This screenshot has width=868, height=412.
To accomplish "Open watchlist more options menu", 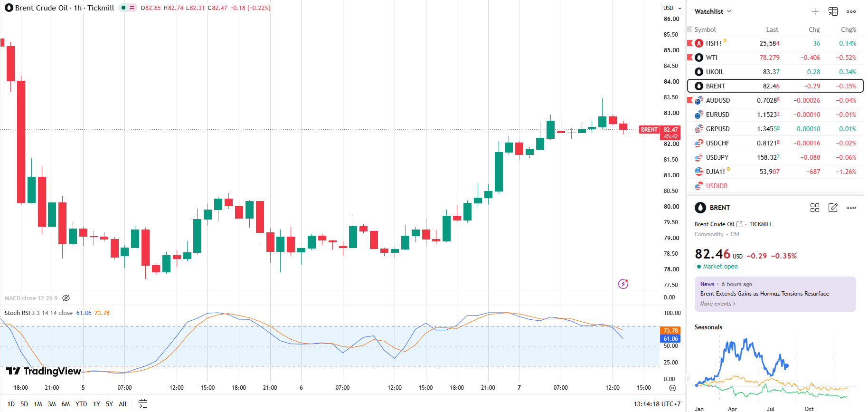I will 851,11.
